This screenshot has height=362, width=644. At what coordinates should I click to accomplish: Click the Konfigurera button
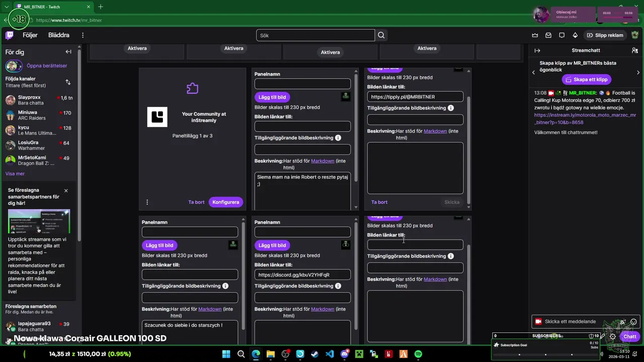click(x=225, y=202)
